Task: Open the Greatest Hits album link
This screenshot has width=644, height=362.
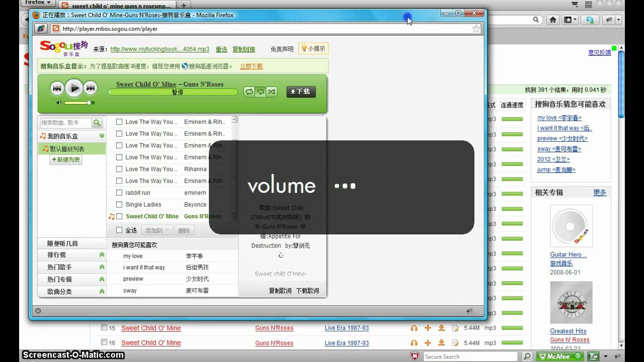Action: 568,331
